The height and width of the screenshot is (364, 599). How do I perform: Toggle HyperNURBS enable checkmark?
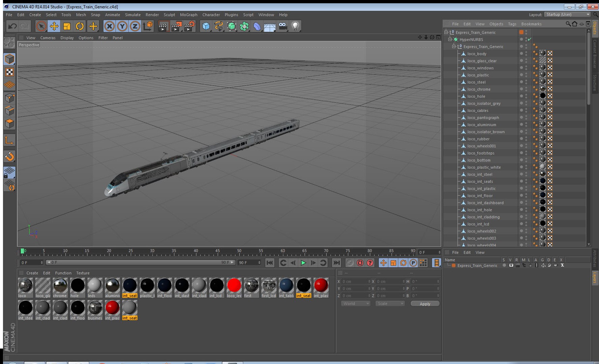pyautogui.click(x=530, y=39)
